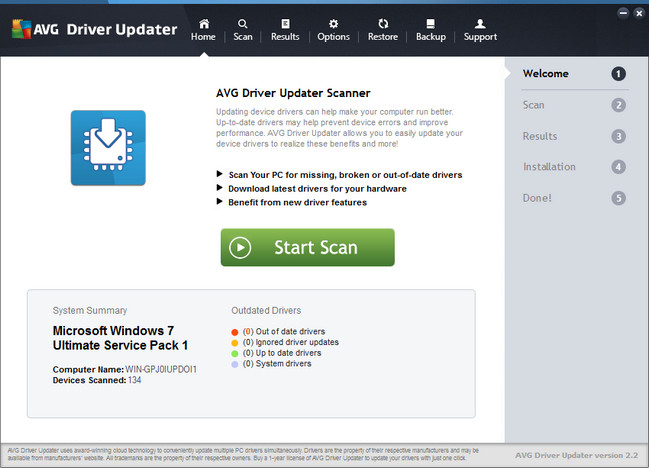Click the orange Ignored driver updates dot
Viewport: 649px width, 468px height.
(234, 342)
